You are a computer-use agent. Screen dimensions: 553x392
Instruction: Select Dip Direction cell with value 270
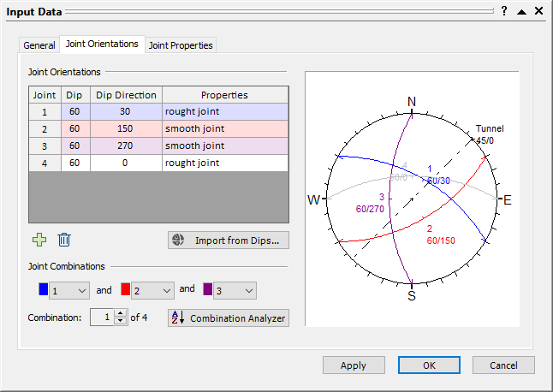tap(126, 146)
